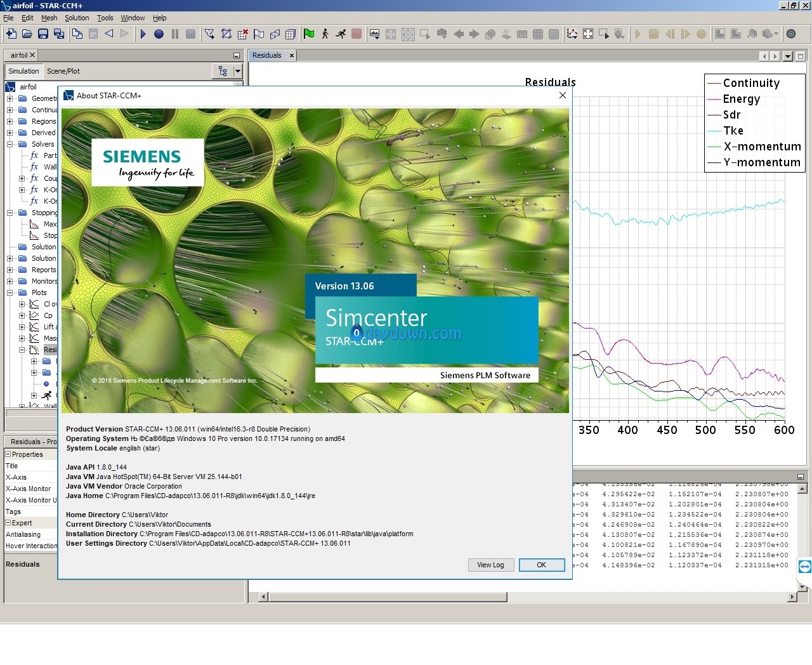Open the Solution menu

(77, 18)
